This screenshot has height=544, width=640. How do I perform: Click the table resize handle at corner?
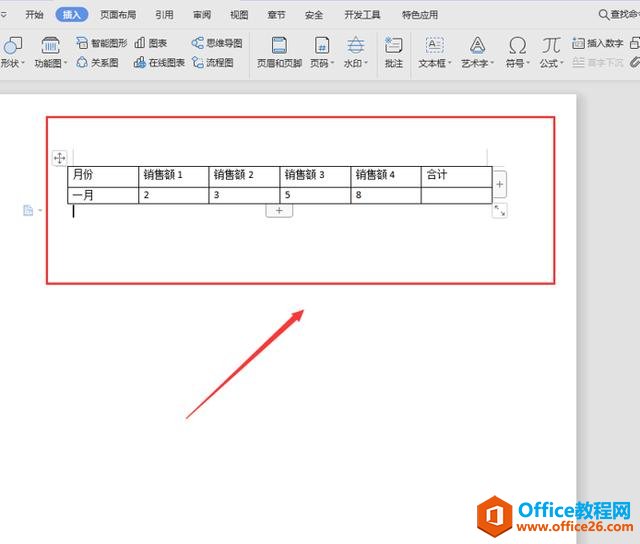point(500,211)
